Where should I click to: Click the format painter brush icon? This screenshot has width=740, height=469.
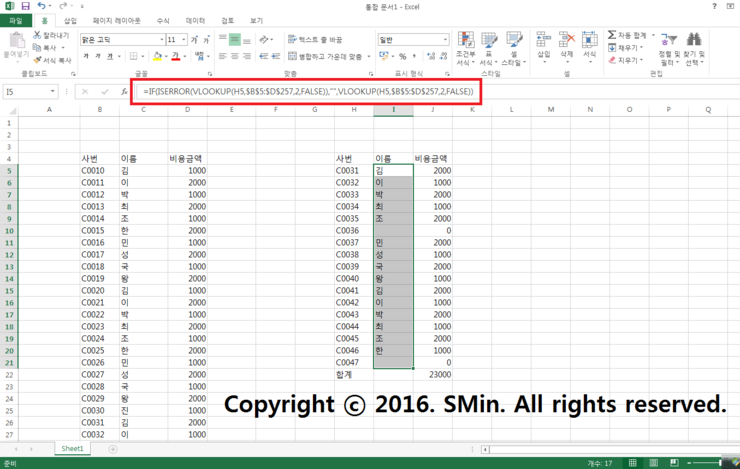(x=37, y=60)
